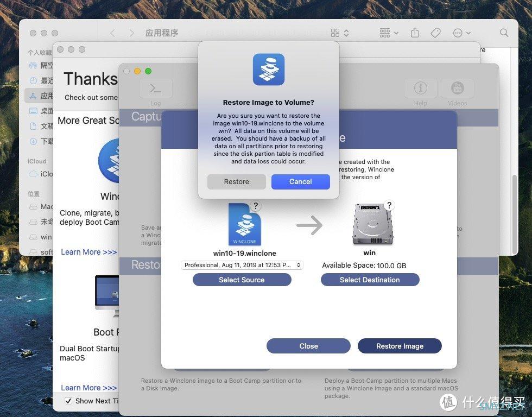Click Cancel in the Restore Image alert
This screenshot has width=532, height=417.
301,182
